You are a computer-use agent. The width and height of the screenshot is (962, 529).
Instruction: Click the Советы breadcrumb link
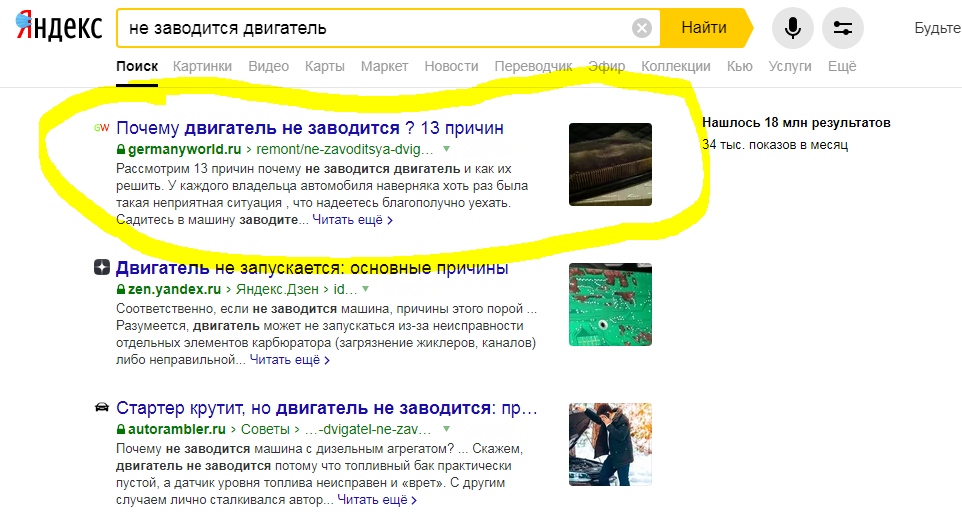[x=265, y=429]
